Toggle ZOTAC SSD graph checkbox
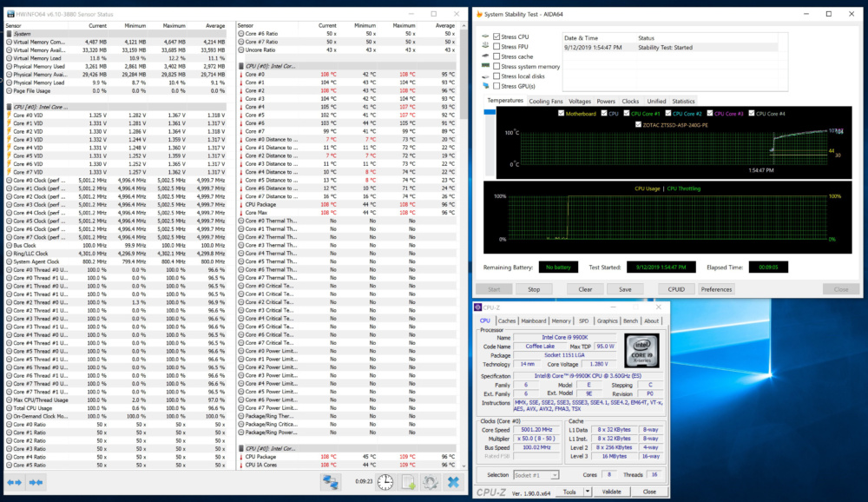The height and width of the screenshot is (502, 868). (x=638, y=125)
